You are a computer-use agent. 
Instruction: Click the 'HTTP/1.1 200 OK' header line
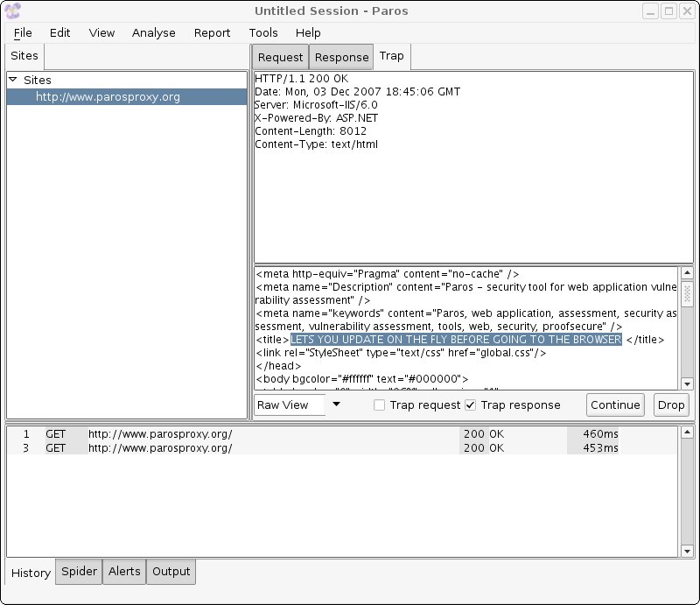pos(301,79)
